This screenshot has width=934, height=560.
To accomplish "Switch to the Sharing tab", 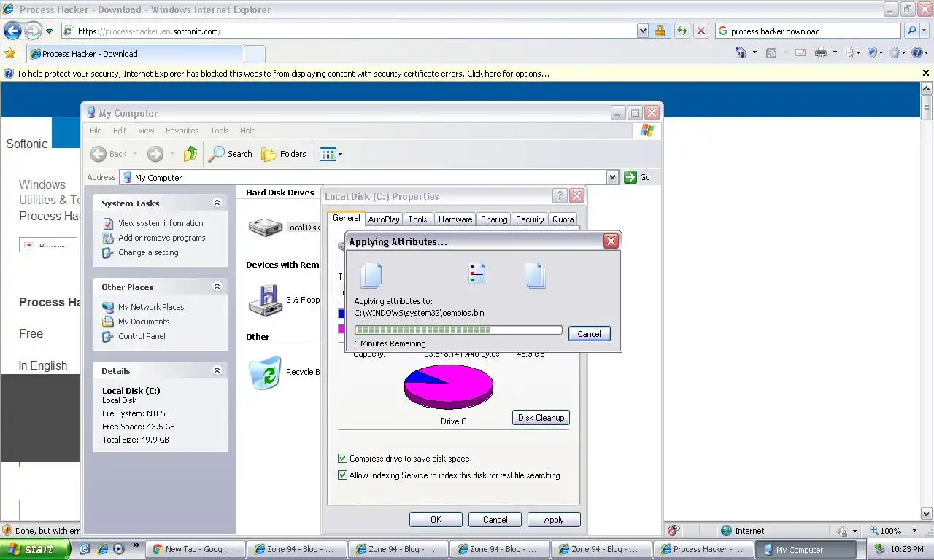I will 494,219.
